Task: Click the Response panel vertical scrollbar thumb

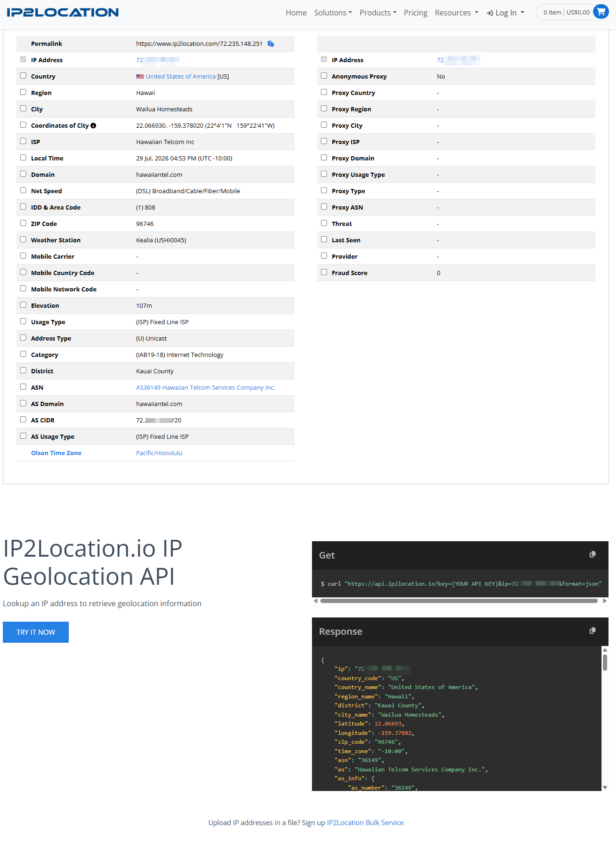Action: click(605, 662)
